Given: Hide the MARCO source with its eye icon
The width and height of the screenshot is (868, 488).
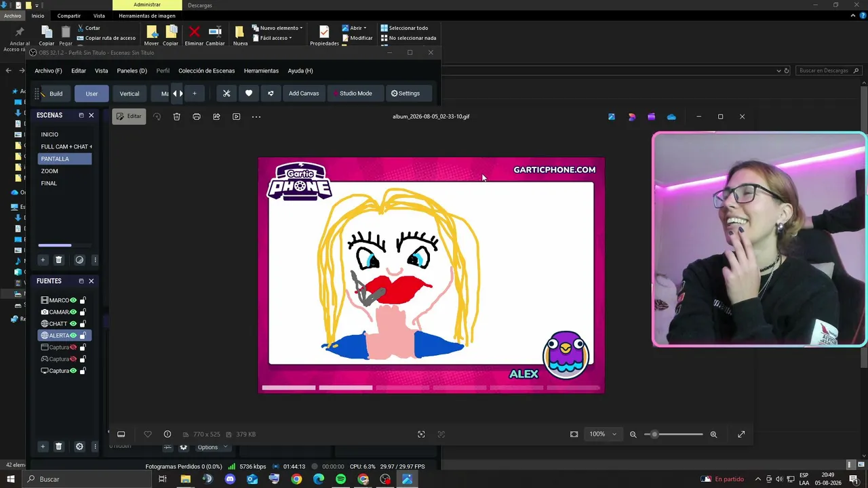Looking at the screenshot, I should point(73,300).
